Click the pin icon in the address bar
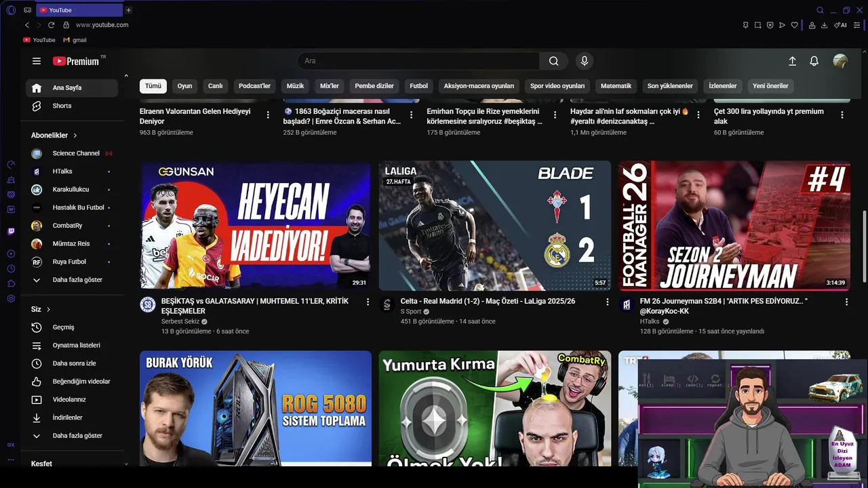Viewport: 868px width, 488px height. point(745,25)
